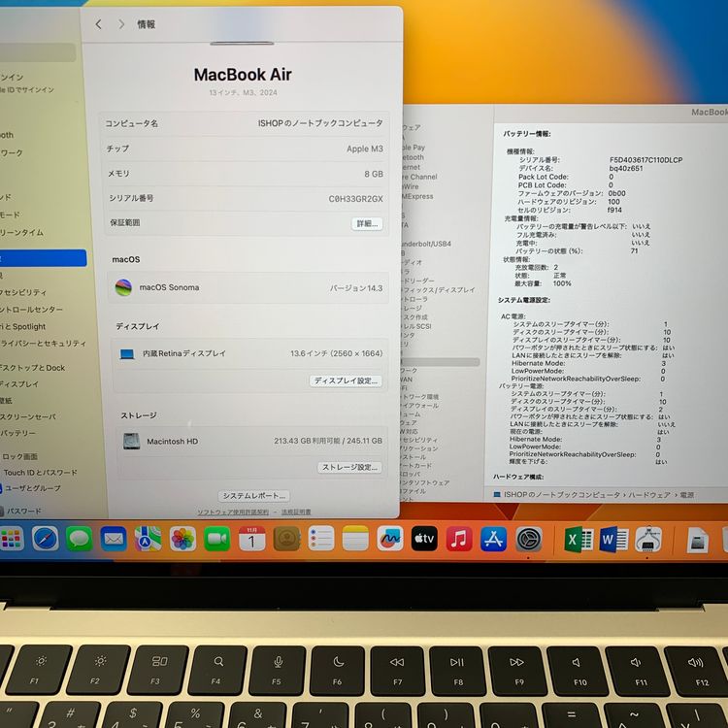
Task: Click the search field atop the settings sidebar
Action: click(38, 52)
